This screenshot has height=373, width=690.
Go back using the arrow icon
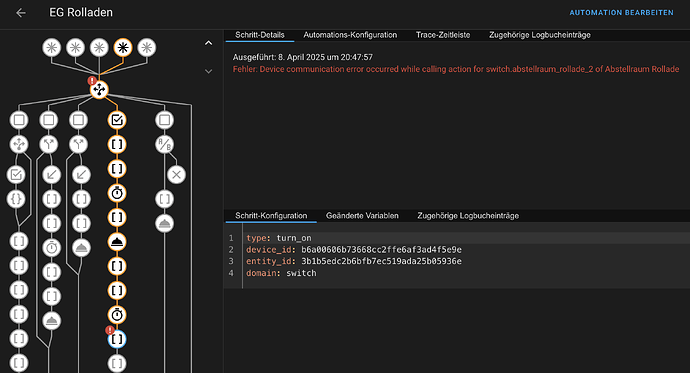(x=21, y=13)
